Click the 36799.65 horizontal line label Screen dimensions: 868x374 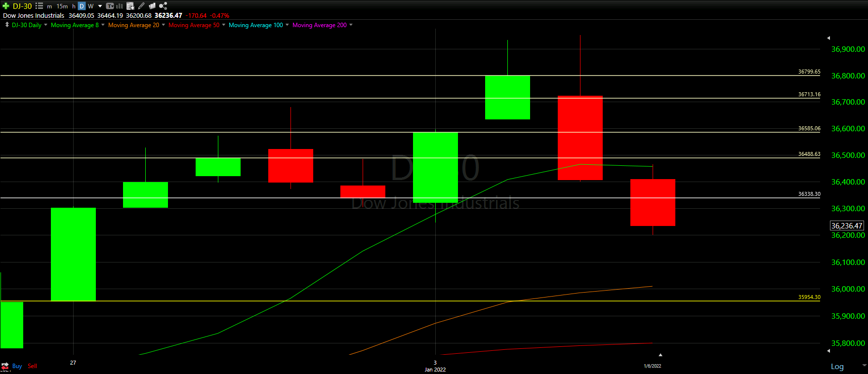pos(809,72)
